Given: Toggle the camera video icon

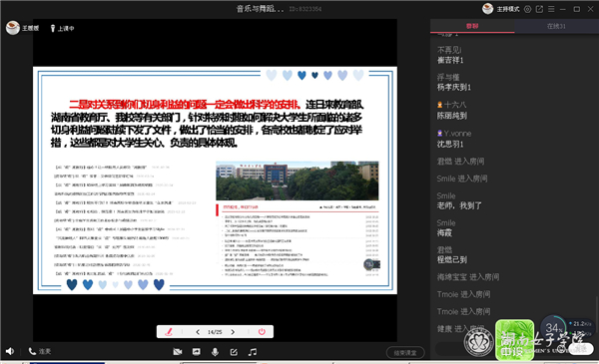Looking at the screenshot, I should click(x=178, y=352).
